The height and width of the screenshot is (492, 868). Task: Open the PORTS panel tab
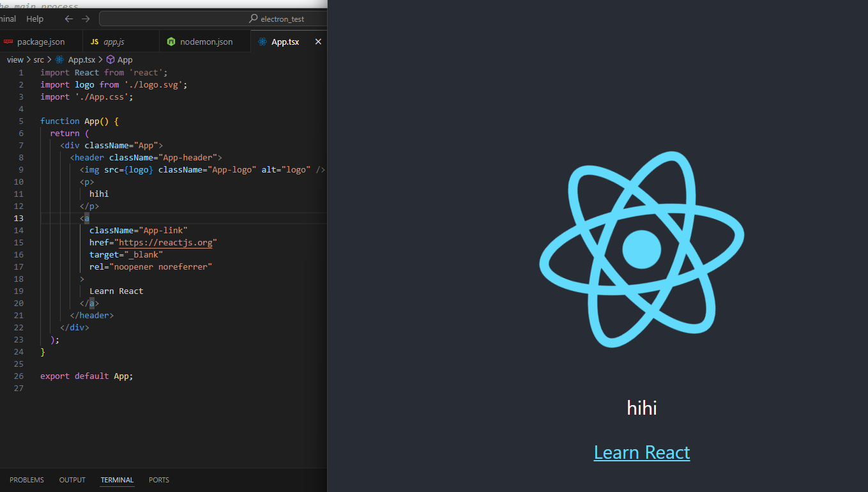click(x=159, y=480)
